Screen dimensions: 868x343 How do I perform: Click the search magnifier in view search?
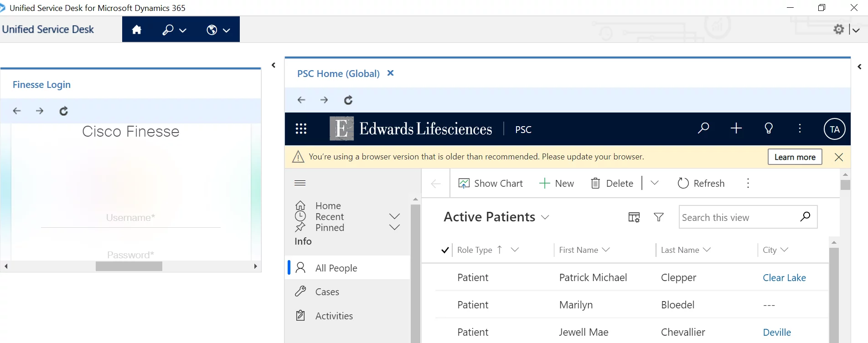coord(806,217)
